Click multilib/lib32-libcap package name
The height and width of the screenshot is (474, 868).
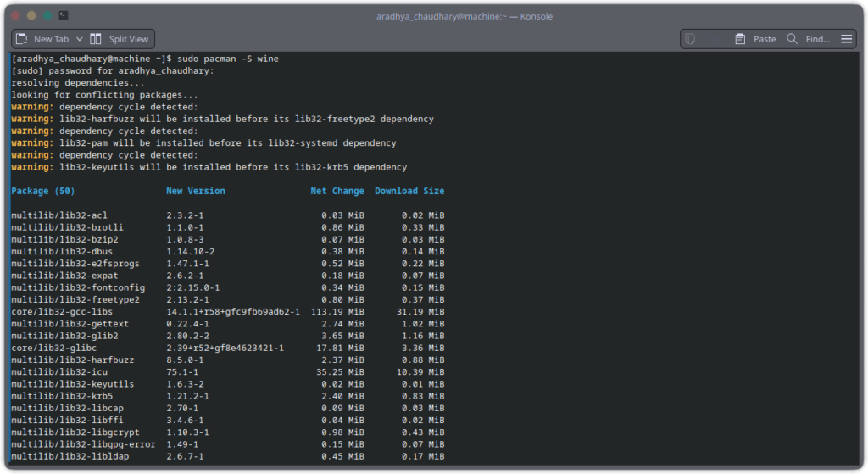pyautogui.click(x=67, y=409)
